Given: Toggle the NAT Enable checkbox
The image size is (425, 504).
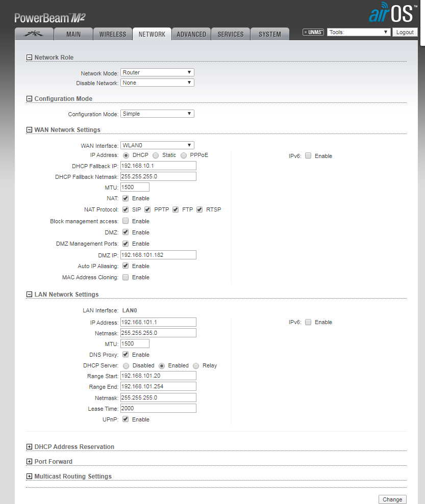Looking at the screenshot, I should tap(126, 198).
